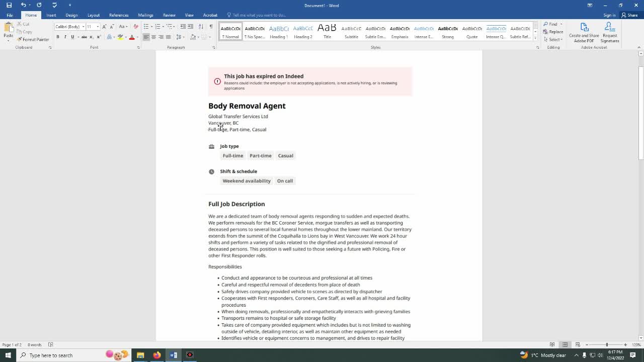
Task: Toggle Underline formatting
Action: point(72,37)
